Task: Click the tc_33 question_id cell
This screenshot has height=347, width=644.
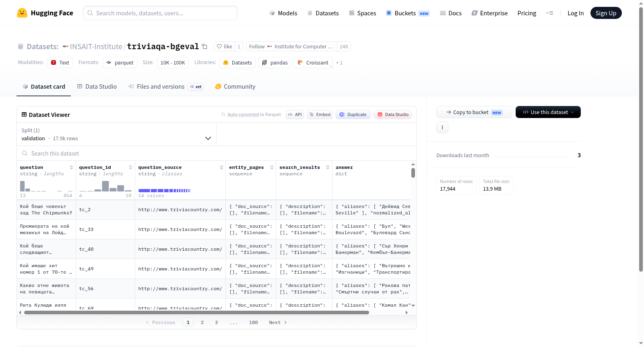Action: pyautogui.click(x=105, y=229)
